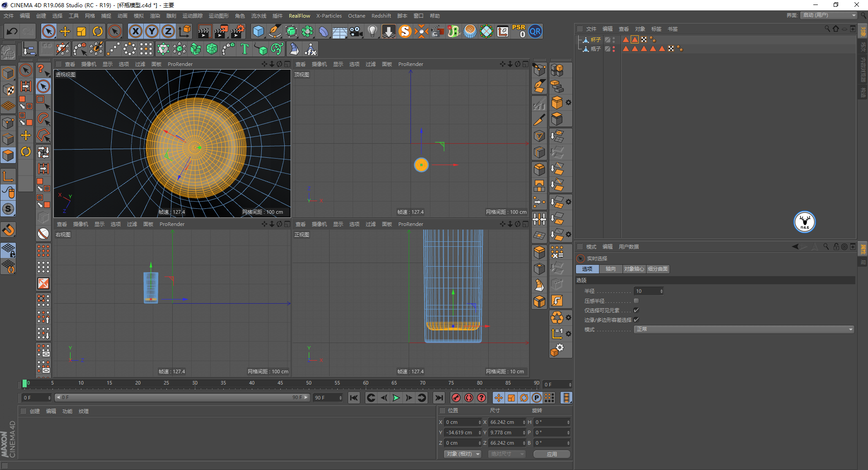
Task: Click the 应用 apply button
Action: click(552, 454)
